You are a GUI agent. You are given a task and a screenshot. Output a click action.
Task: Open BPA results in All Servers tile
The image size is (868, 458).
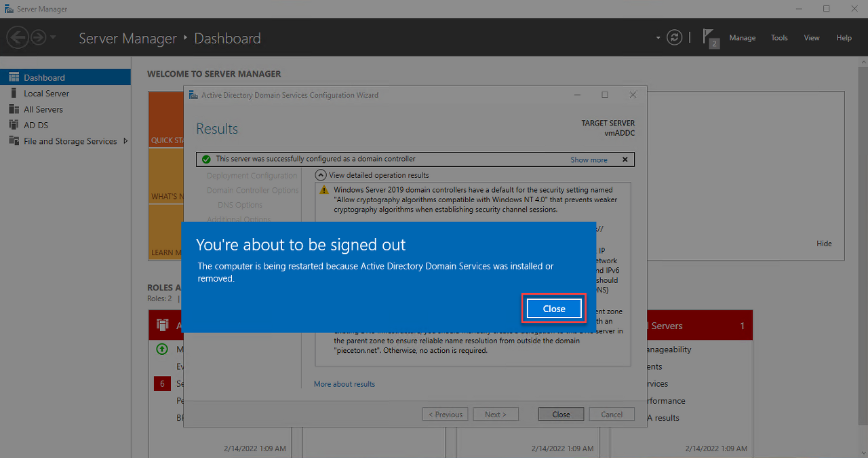point(662,418)
